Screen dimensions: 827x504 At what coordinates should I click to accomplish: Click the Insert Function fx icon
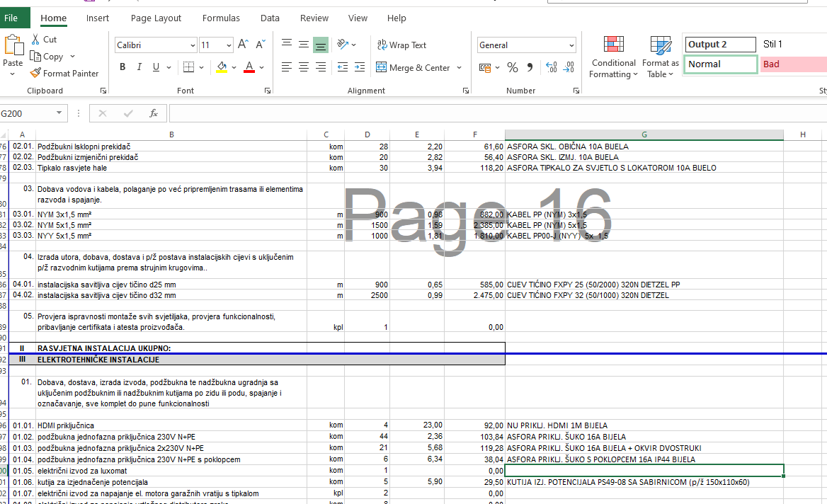tap(154, 113)
